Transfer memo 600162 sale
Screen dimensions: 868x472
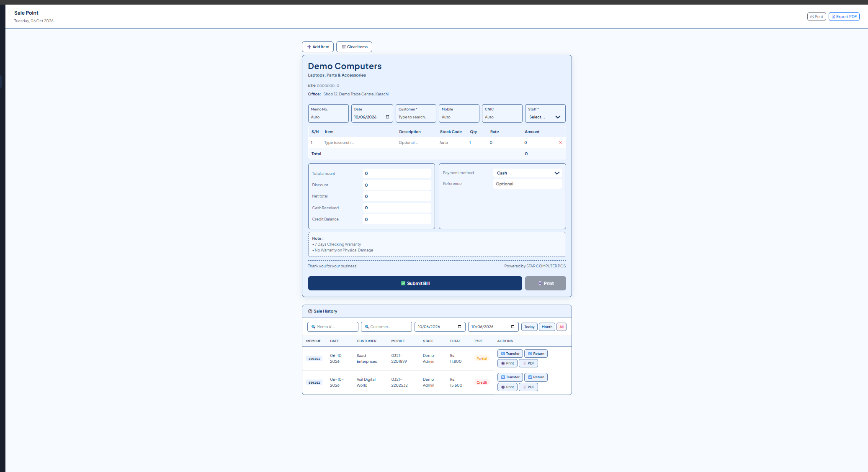510,377
